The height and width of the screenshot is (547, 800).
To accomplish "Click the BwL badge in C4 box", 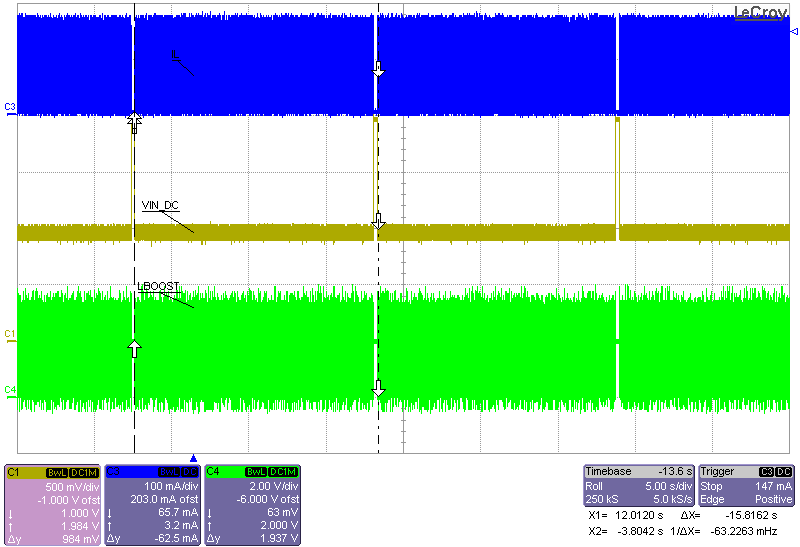I will point(257,471).
